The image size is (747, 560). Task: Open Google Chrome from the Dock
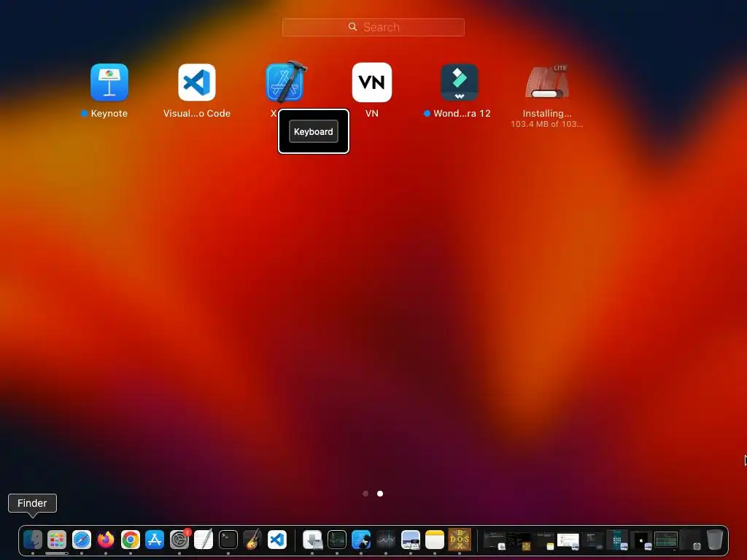click(130, 540)
